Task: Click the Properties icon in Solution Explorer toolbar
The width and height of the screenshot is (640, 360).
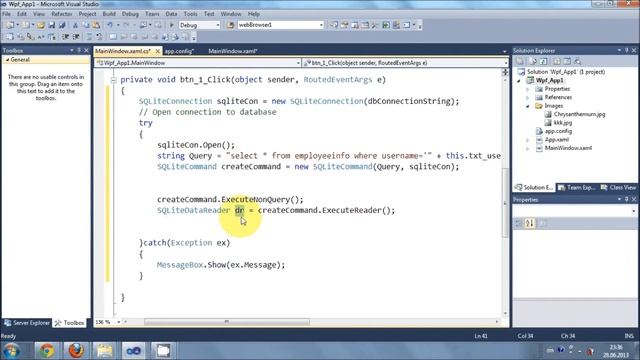Action: tap(520, 61)
